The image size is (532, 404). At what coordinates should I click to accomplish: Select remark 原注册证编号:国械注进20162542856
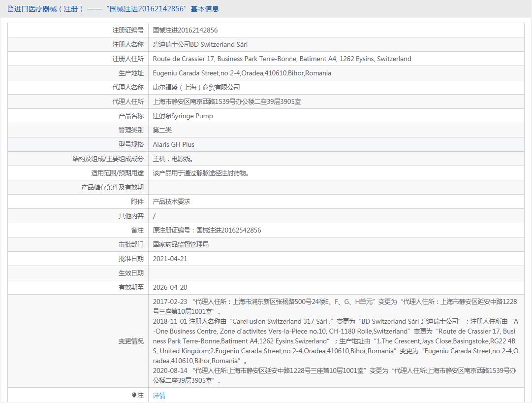click(207, 230)
